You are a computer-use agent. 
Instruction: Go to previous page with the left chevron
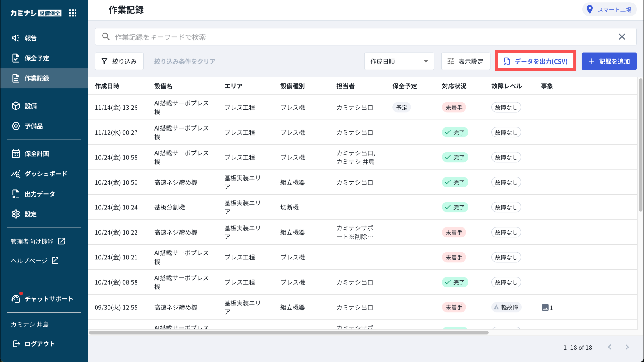[610, 347]
